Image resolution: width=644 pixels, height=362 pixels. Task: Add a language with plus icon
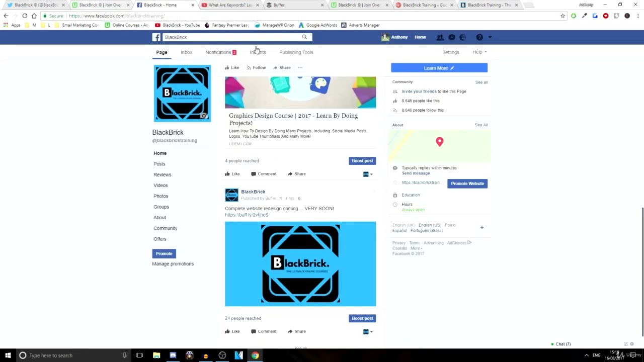click(481, 227)
